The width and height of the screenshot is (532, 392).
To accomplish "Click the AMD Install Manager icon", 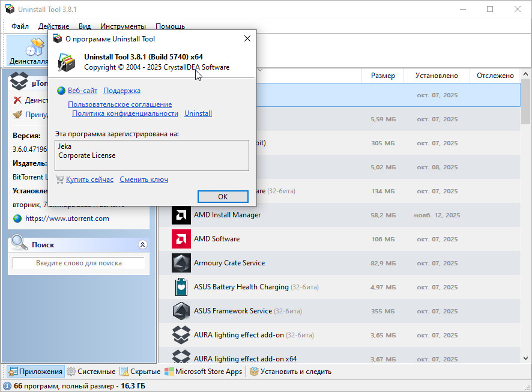I will coord(181,215).
